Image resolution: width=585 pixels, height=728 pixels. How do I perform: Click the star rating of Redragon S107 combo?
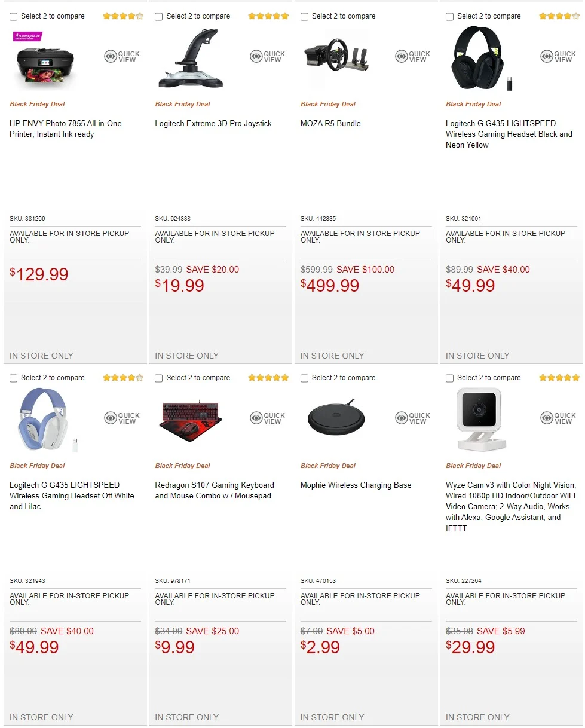click(268, 378)
